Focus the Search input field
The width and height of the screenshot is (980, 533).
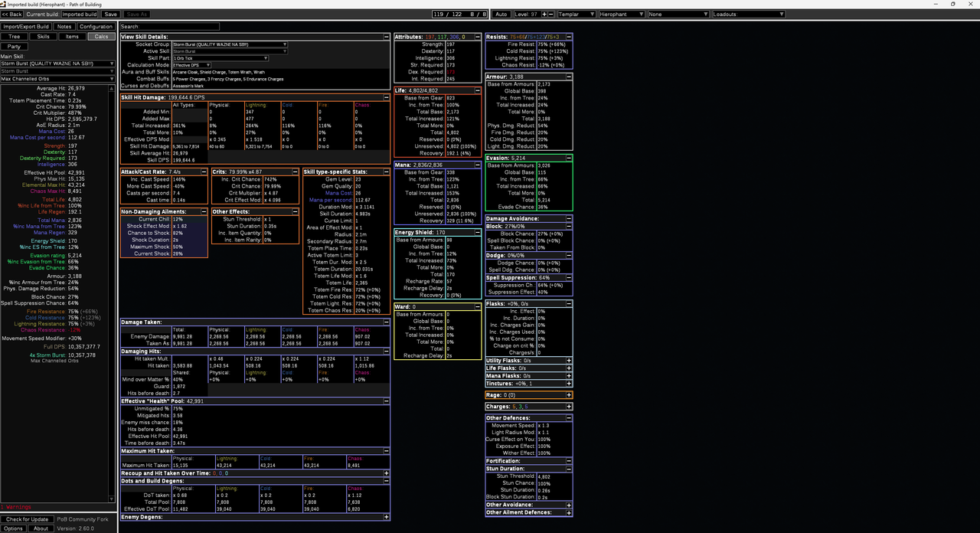169,27
